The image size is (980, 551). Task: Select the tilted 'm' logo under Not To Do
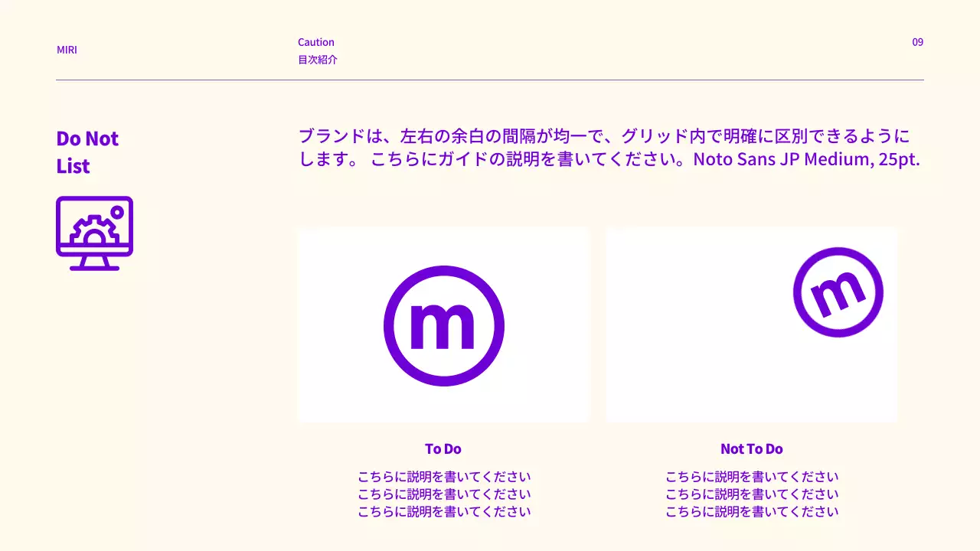coord(838,292)
